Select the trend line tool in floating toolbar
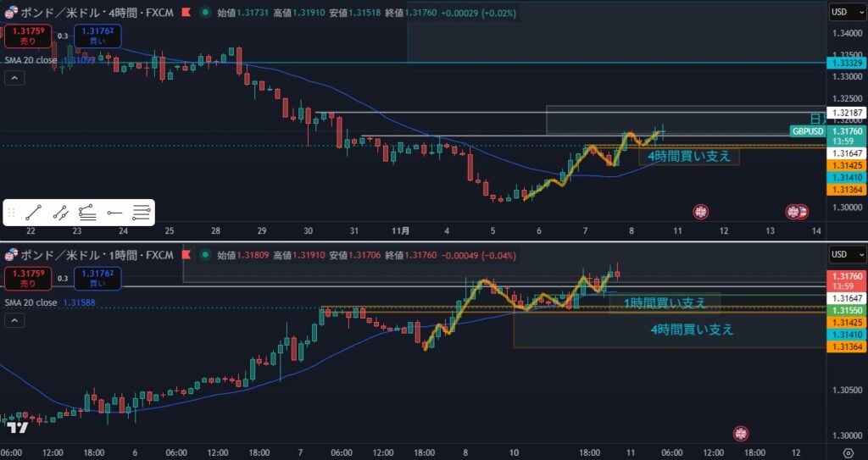Image resolution: width=868 pixels, height=460 pixels. (33, 213)
